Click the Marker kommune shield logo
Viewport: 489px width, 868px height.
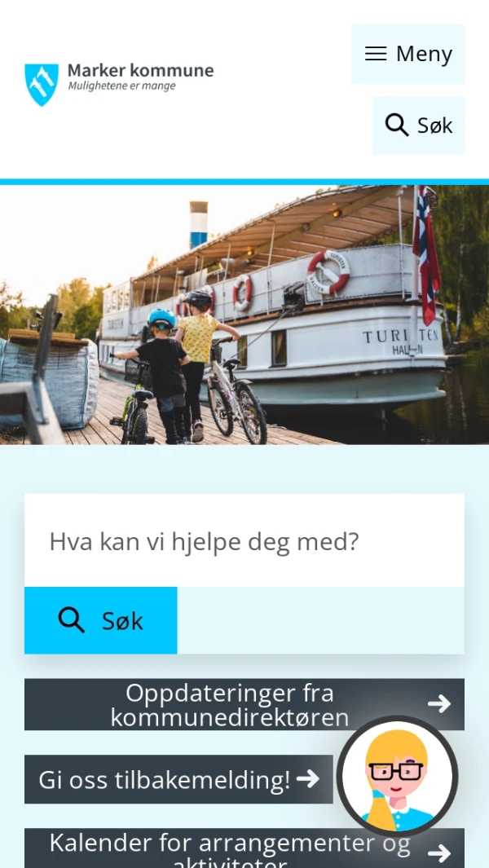(42, 84)
